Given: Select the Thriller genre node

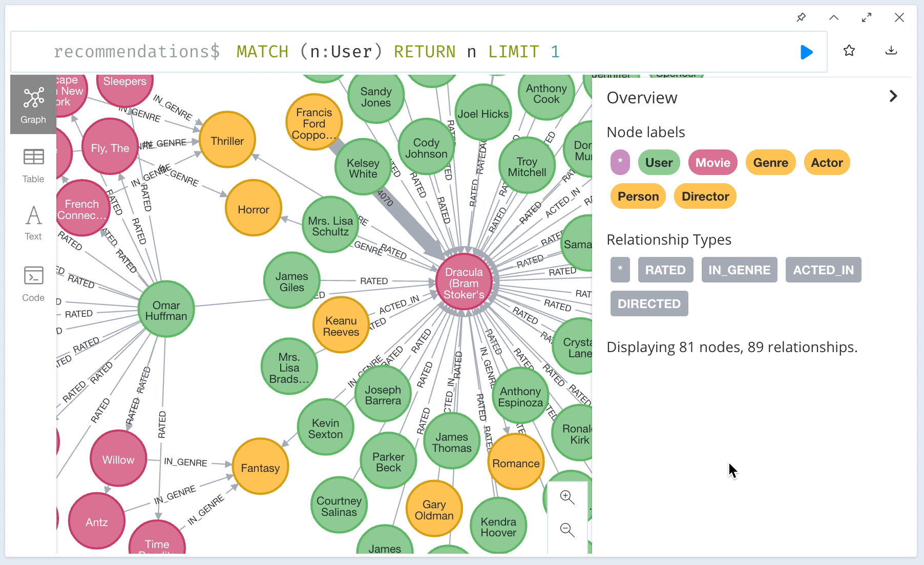Looking at the screenshot, I should (227, 140).
